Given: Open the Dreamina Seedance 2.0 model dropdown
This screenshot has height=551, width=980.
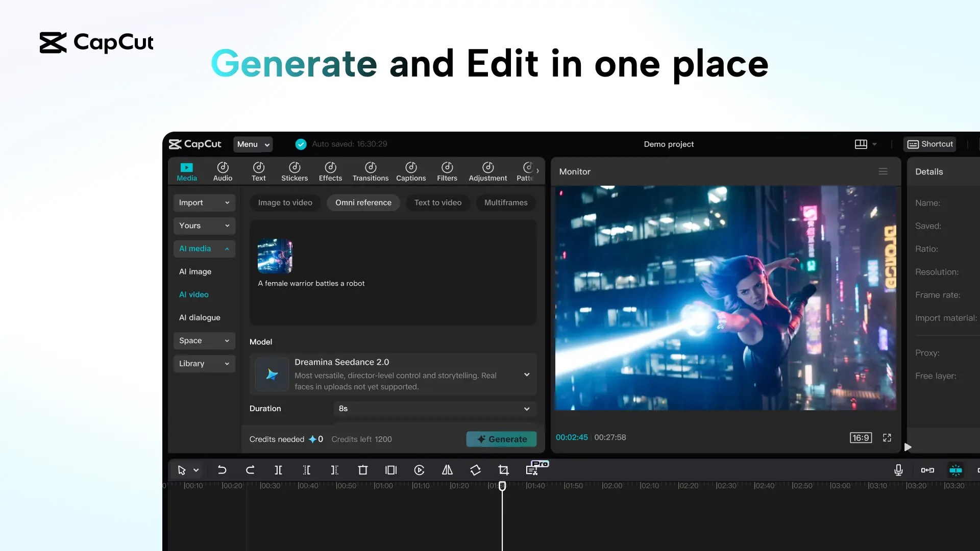Looking at the screenshot, I should pyautogui.click(x=527, y=374).
